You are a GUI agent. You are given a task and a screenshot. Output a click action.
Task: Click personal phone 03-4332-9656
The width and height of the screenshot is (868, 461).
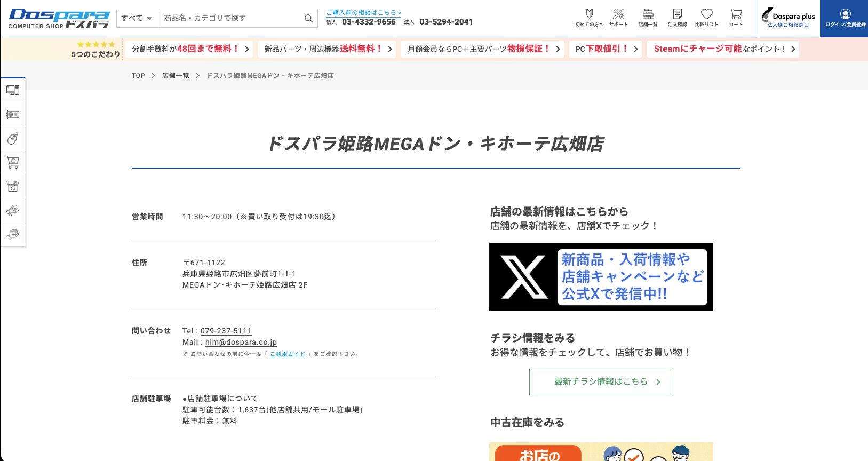click(369, 22)
